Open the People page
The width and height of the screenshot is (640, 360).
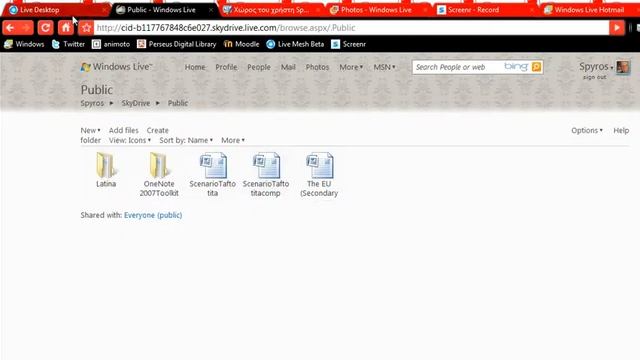pos(259,67)
